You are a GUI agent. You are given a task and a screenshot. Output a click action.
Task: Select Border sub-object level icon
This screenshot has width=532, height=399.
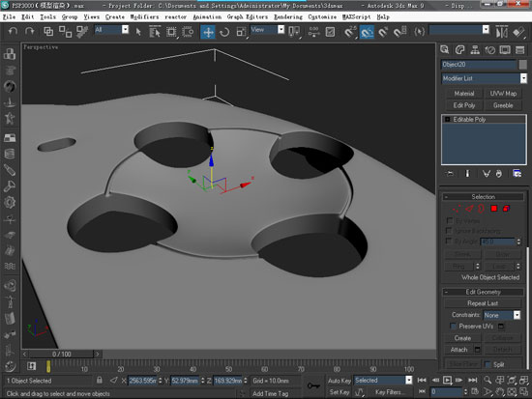click(481, 209)
